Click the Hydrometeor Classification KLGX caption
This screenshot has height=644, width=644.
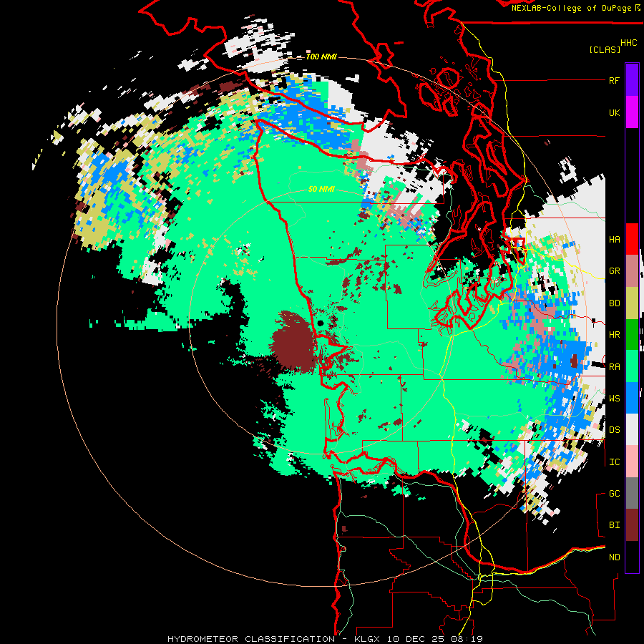[324, 639]
